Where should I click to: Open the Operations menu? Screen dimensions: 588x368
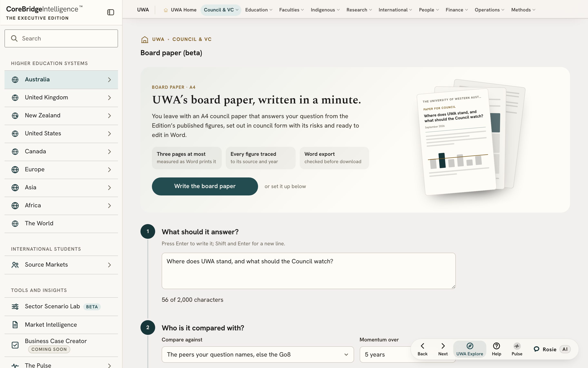(490, 10)
